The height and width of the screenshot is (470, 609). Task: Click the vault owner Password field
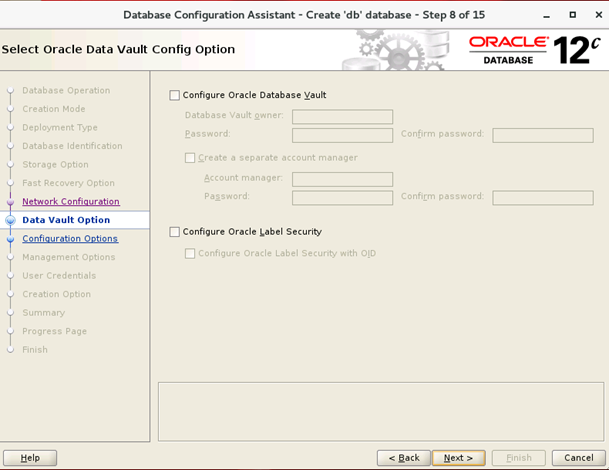(342, 135)
